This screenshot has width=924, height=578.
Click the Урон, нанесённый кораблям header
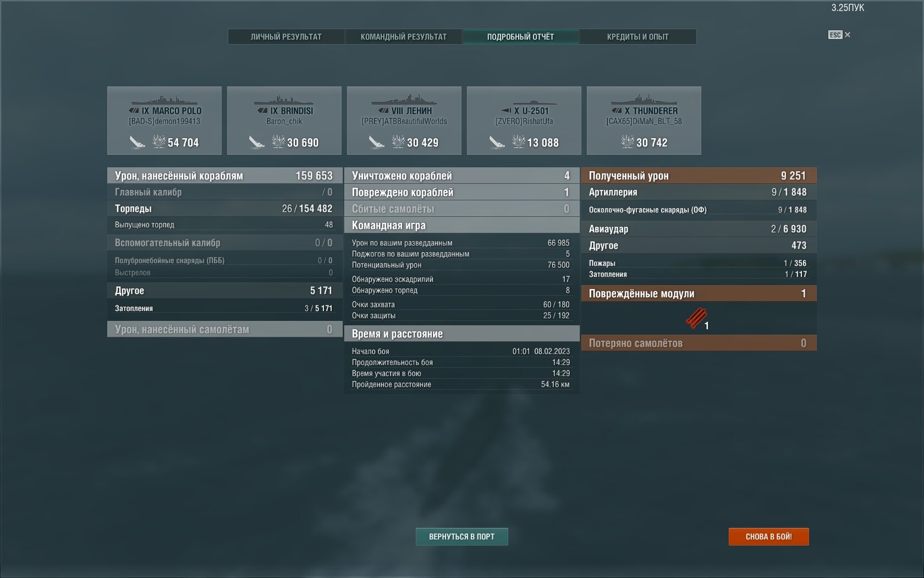coord(224,176)
